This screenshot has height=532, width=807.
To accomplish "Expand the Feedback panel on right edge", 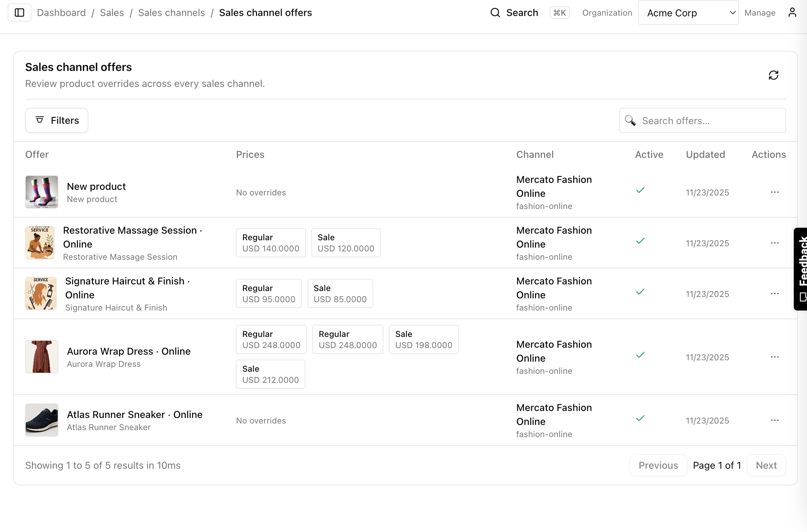I will (801, 268).
